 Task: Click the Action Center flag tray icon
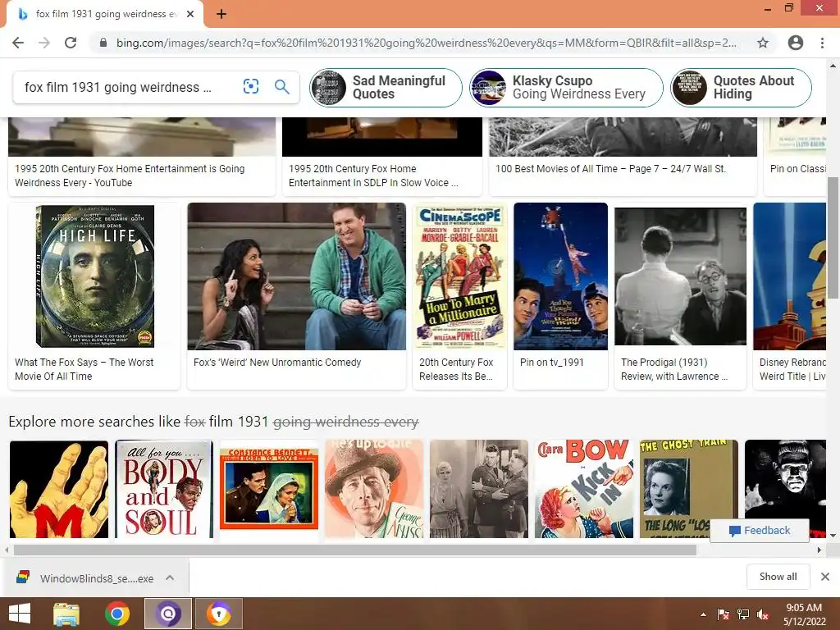point(724,614)
